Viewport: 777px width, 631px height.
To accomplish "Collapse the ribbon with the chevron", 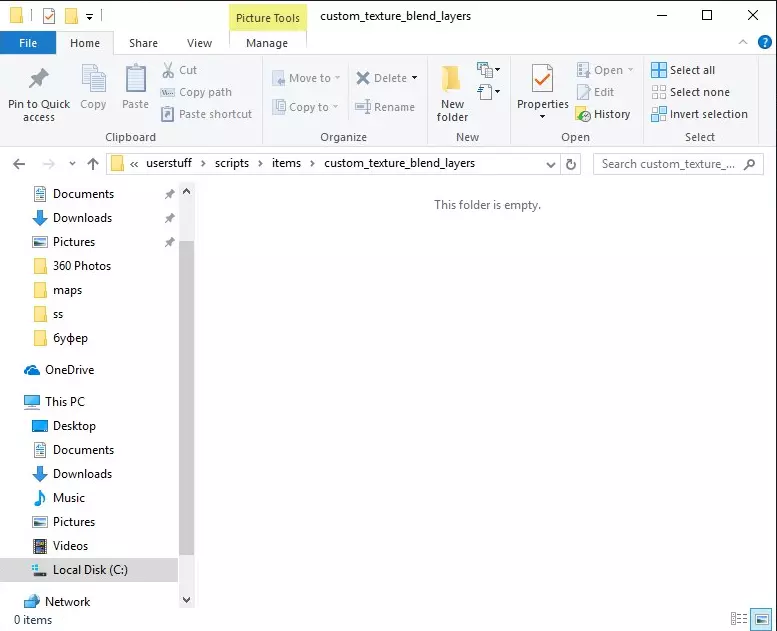I will 743,42.
